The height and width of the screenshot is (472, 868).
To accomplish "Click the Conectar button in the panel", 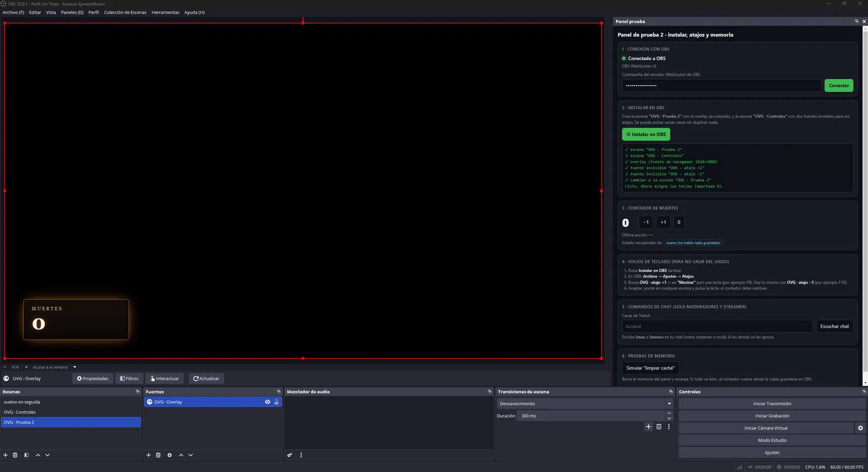I will [839, 86].
